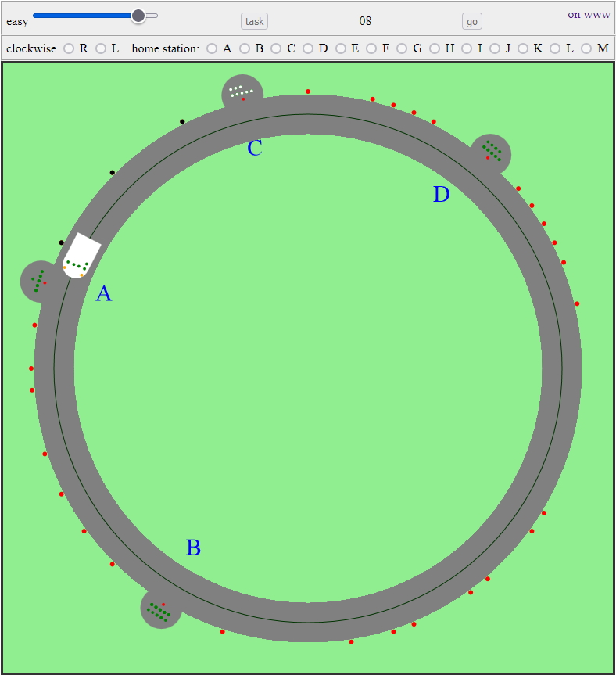Open the 'on www' link
Image resolution: width=616 pixels, height=675 pixels.
[589, 14]
